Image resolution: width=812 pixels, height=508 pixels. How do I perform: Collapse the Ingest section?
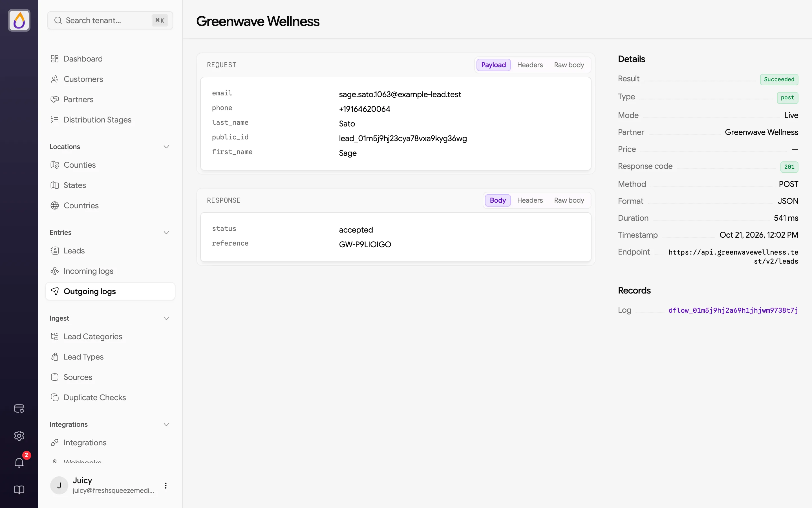(x=166, y=318)
